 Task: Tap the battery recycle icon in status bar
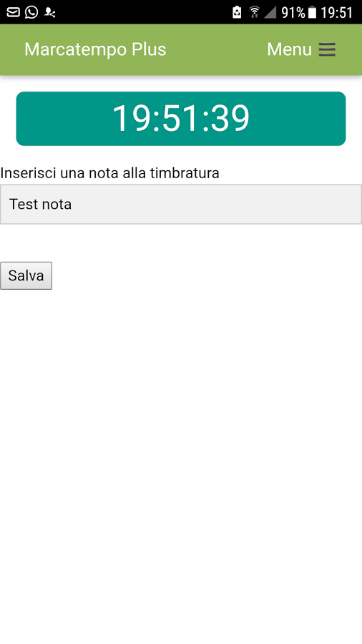coord(237,12)
